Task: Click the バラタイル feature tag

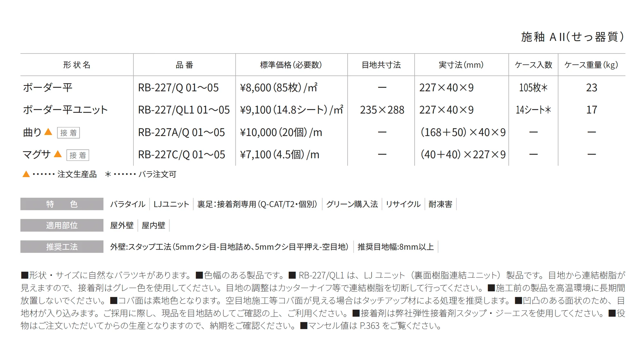Action: (128, 204)
